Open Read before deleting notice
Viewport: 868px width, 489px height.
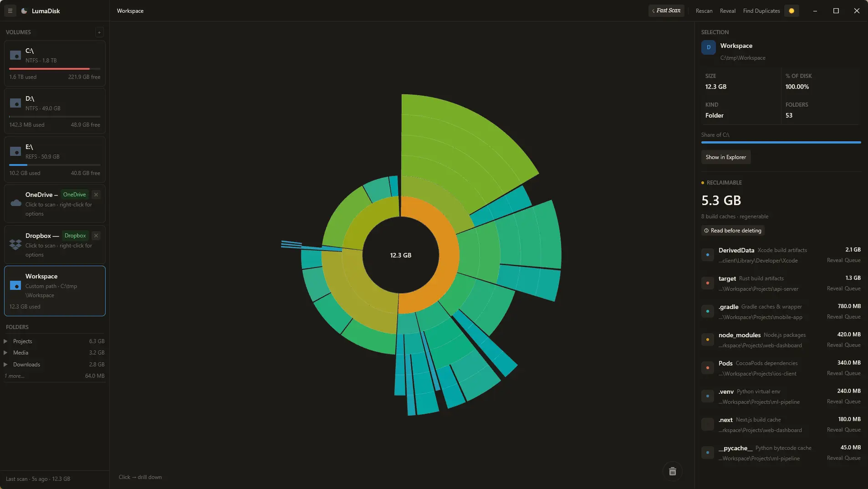733,231
